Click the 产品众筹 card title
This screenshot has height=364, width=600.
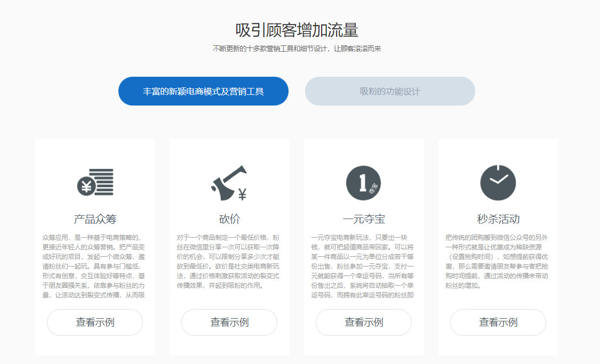pos(95,219)
